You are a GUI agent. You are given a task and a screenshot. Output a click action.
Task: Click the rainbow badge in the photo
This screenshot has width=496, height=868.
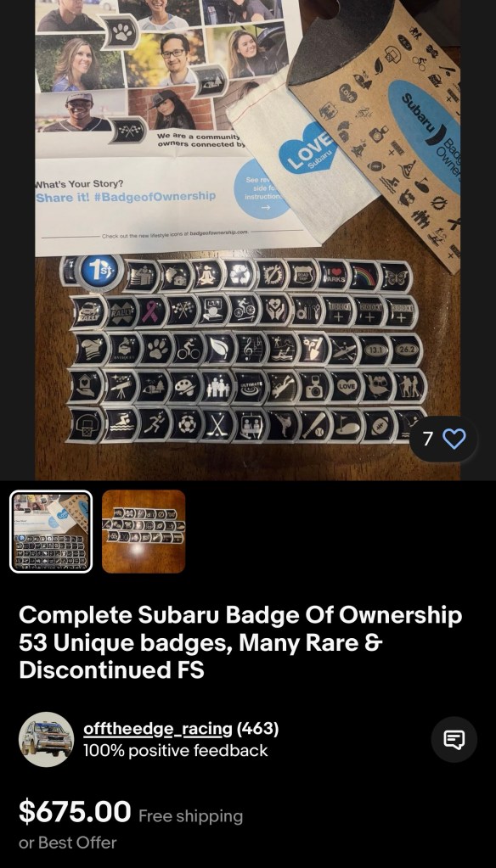[364, 277]
